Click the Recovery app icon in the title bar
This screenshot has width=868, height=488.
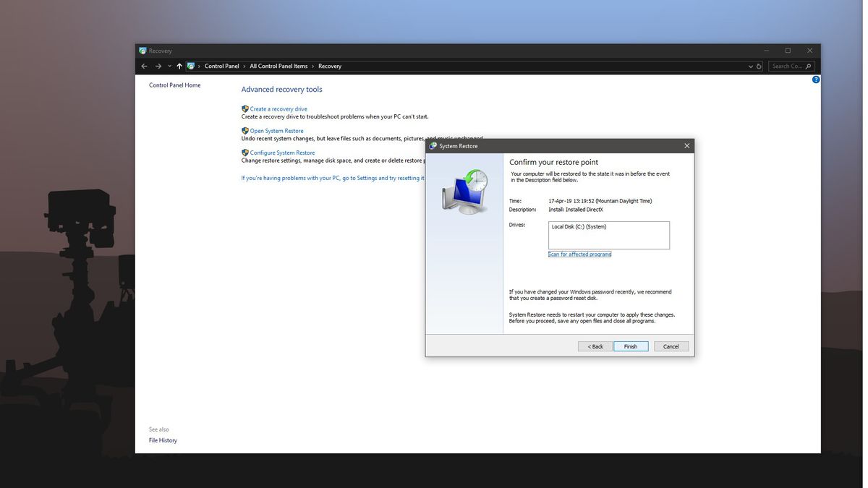point(142,51)
